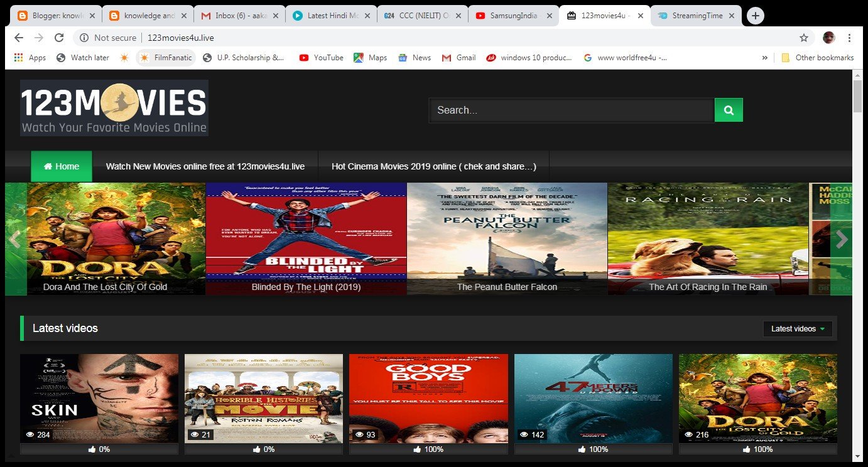Viewport: 868px width, 467px height.
Task: Click the 21 views count on Horrible Histories
Action: tap(200, 434)
